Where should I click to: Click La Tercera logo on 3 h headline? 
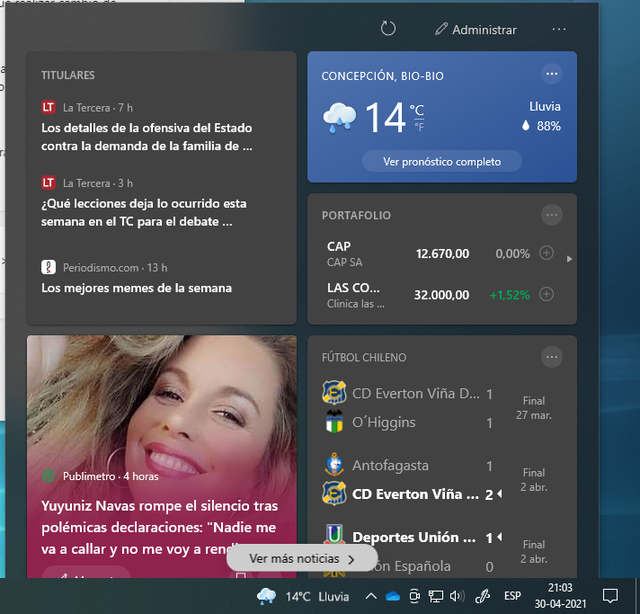49,182
